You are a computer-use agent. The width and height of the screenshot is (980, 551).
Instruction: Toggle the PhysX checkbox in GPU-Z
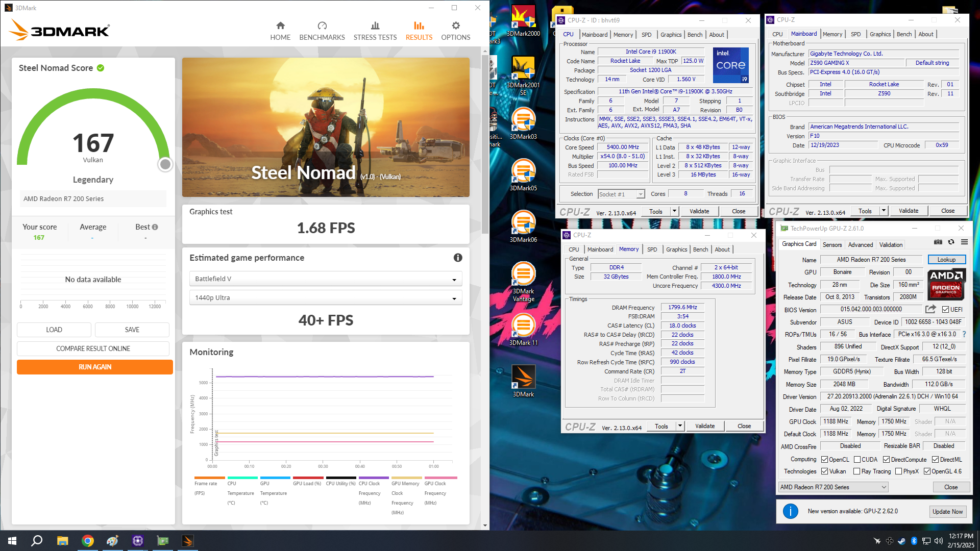(898, 471)
